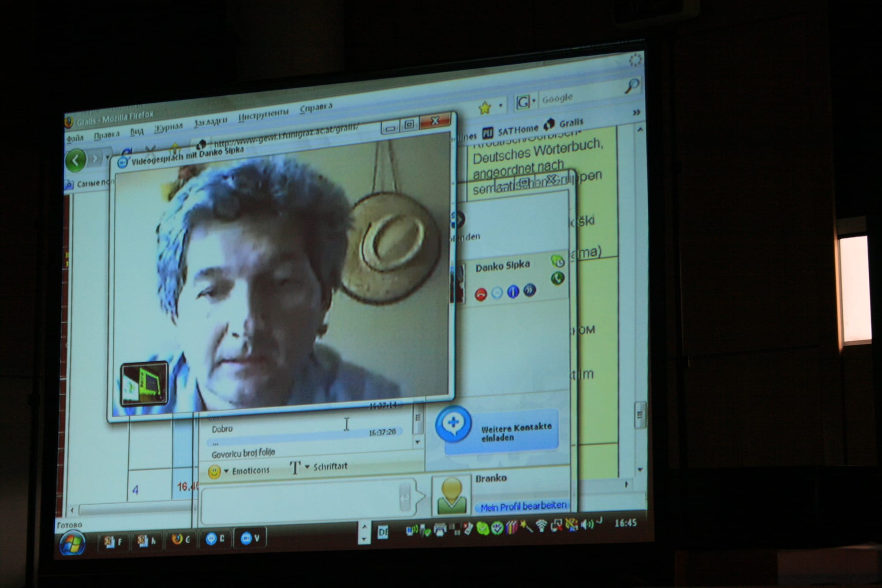Screen dimensions: 882x588
Task: Open Google search engine selector dropdown
Action: pos(526,102)
